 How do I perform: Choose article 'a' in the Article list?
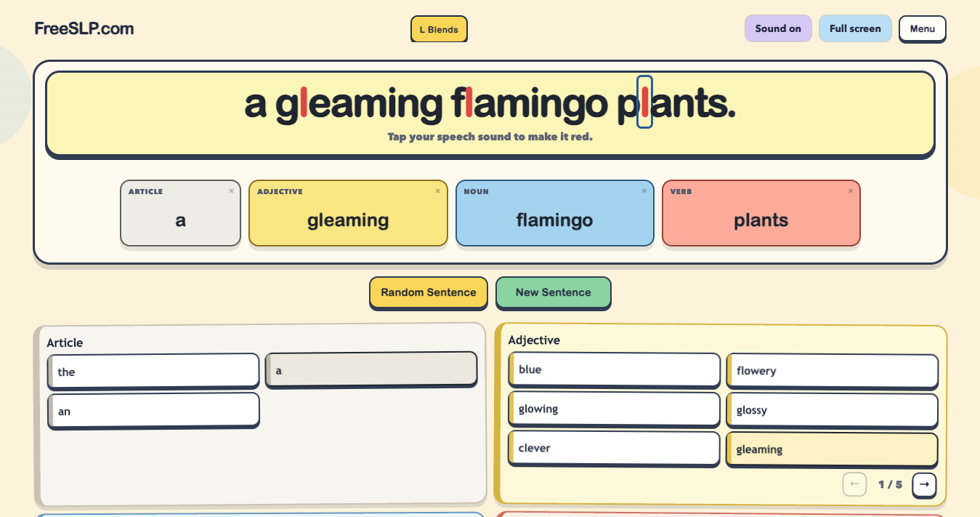(370, 370)
